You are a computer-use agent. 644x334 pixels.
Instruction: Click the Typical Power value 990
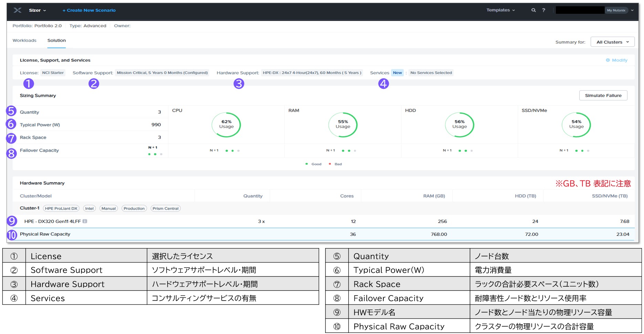156,125
